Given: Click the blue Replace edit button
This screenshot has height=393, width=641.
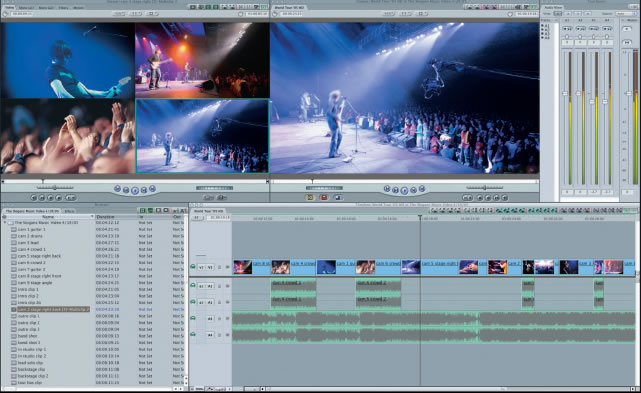Looking at the screenshot, I should pos(338,198).
